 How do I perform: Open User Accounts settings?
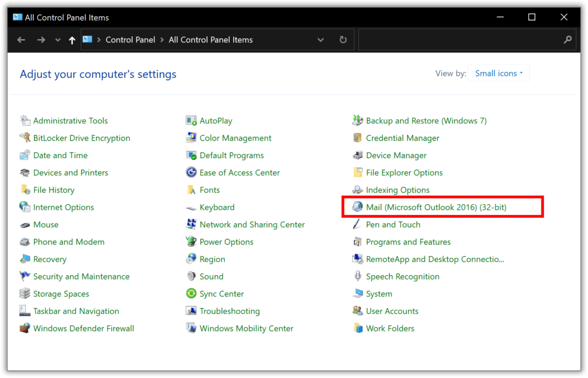(392, 311)
